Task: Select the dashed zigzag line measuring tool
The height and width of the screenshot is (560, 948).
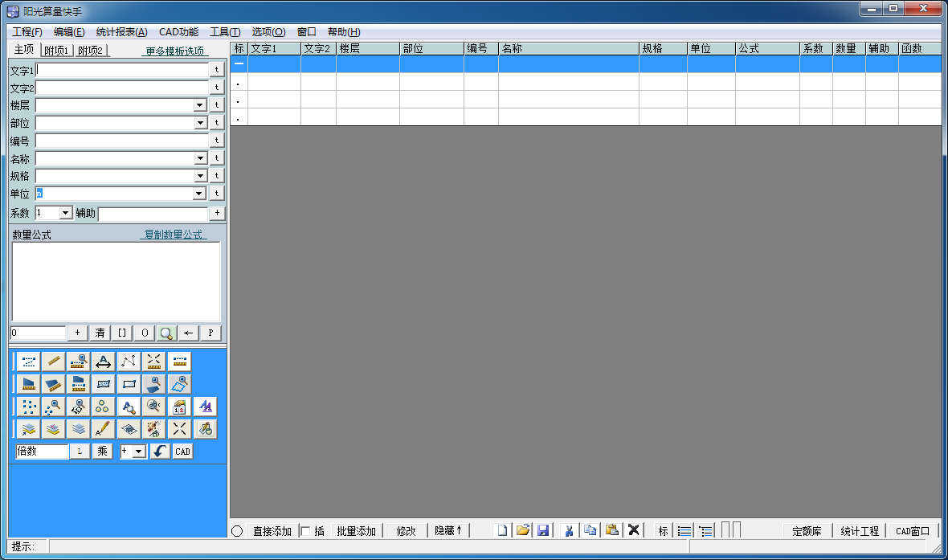Action: 28,362
